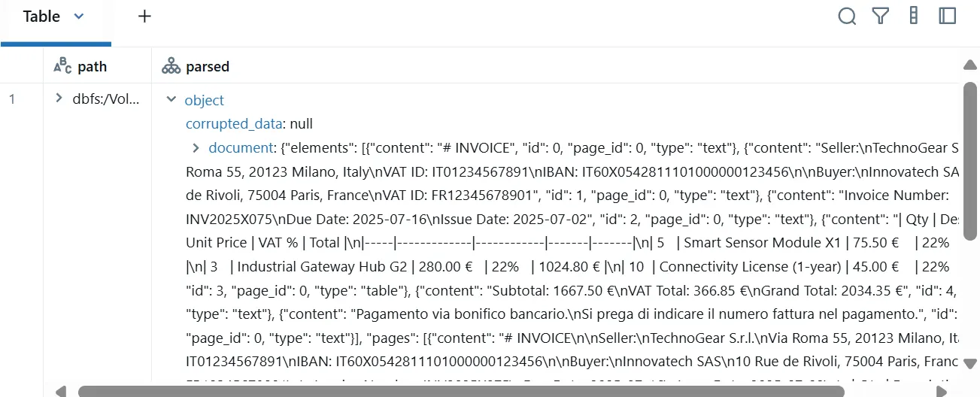980x397 pixels.
Task: Click the horizontal scrollbar left arrow
Action: click(x=62, y=391)
